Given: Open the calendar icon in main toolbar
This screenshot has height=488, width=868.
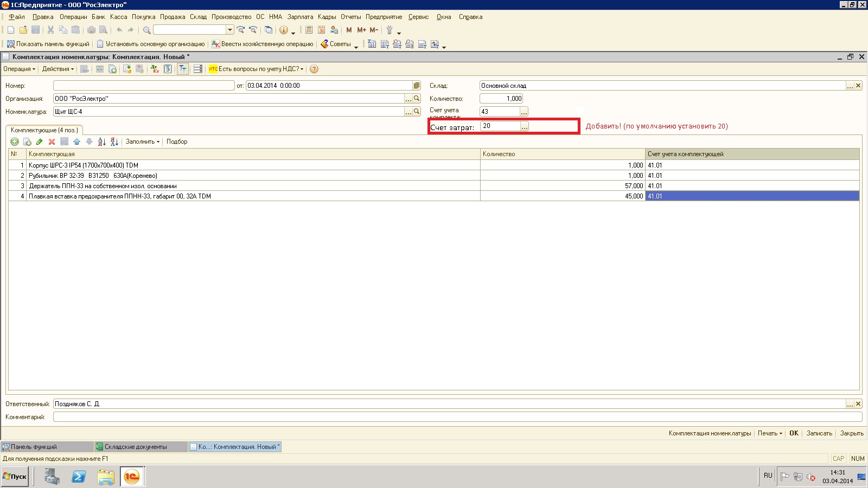Looking at the screenshot, I should tap(321, 30).
